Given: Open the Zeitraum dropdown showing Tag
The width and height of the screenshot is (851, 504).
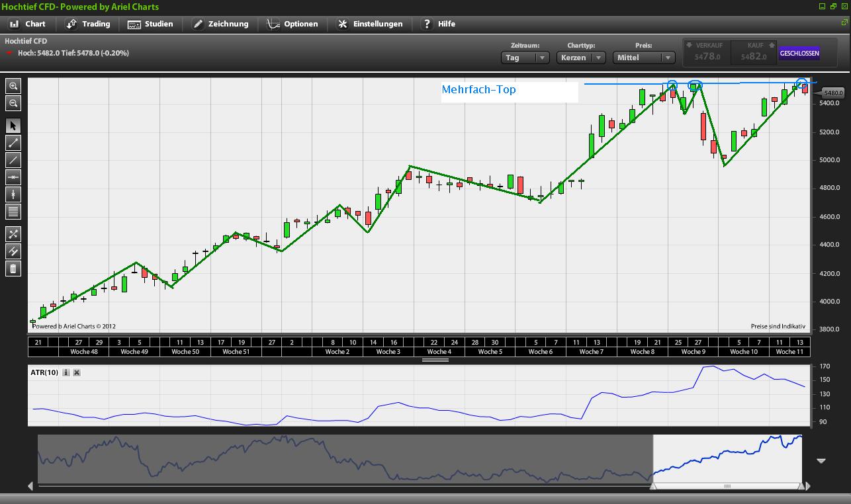Looking at the screenshot, I should coord(525,58).
